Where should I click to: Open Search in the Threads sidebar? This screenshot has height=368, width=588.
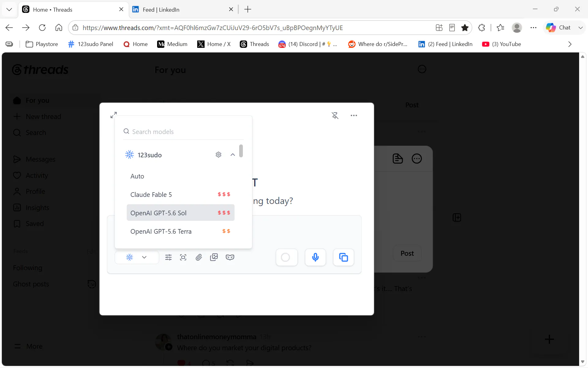pyautogui.click(x=30, y=132)
